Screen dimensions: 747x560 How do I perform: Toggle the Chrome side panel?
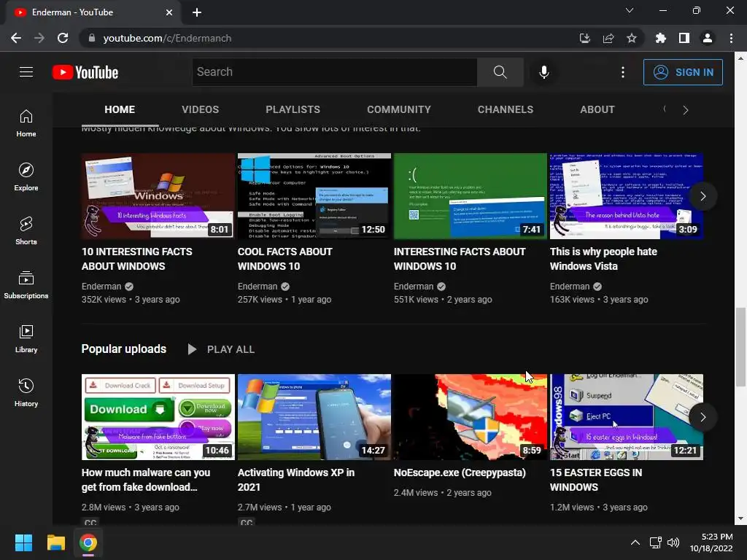684,38
